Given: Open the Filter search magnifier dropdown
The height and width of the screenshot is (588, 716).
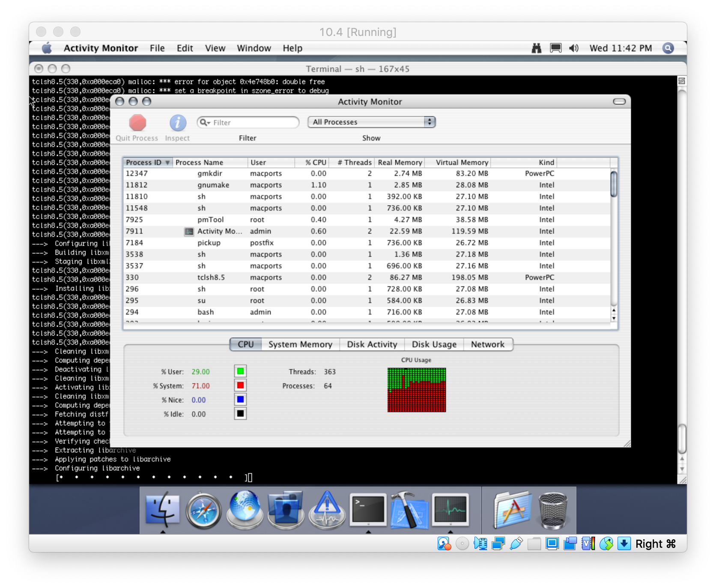Looking at the screenshot, I should (x=206, y=122).
